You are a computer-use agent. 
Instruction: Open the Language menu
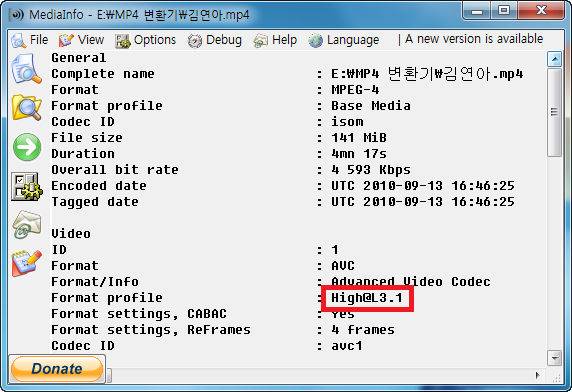pyautogui.click(x=353, y=40)
